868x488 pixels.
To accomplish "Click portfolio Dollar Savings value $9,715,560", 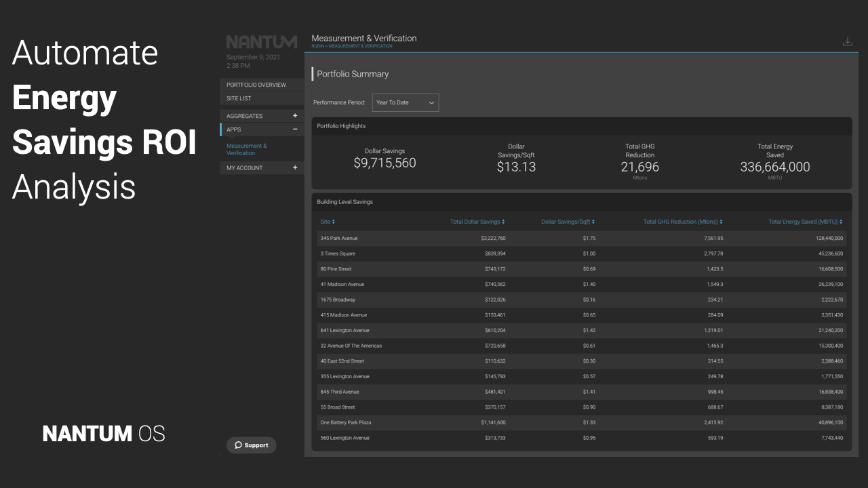I will [x=384, y=163].
